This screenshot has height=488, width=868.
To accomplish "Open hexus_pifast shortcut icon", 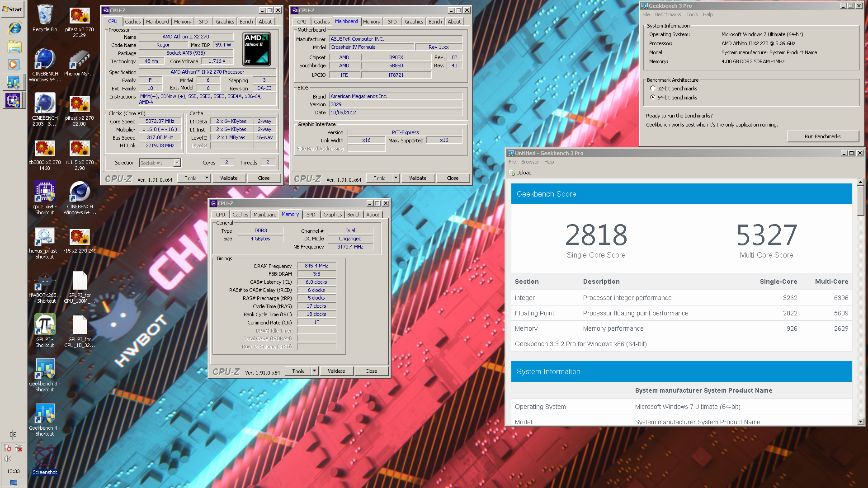I will click(x=45, y=243).
